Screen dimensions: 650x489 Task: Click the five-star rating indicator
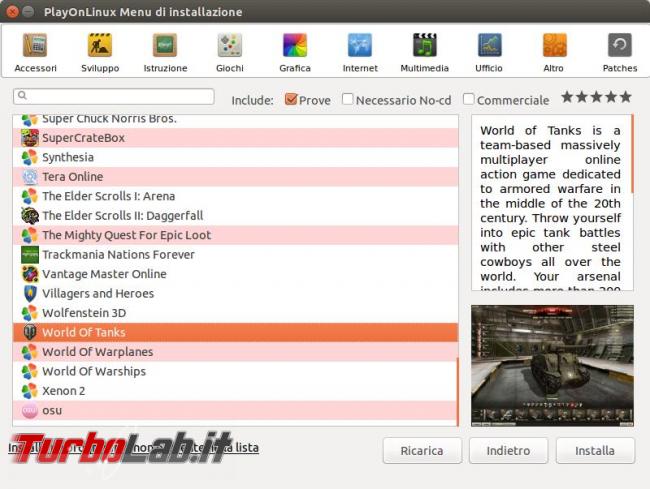596,97
